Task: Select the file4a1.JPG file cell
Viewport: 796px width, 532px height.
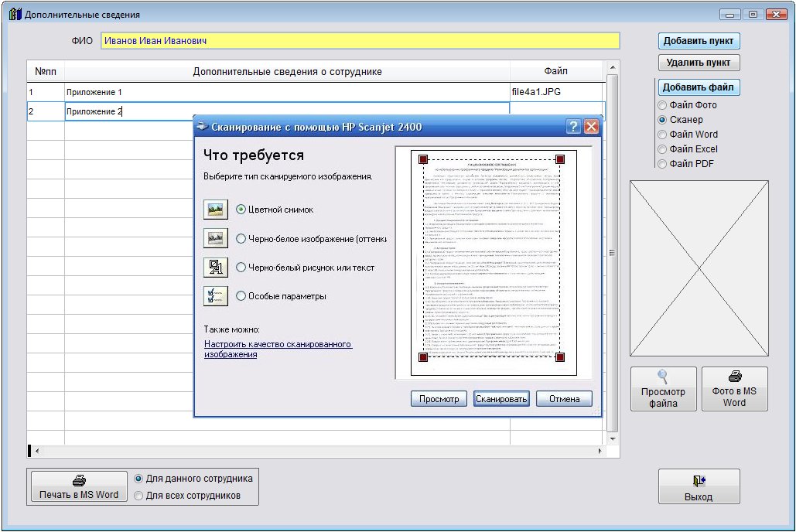Action: pos(555,92)
